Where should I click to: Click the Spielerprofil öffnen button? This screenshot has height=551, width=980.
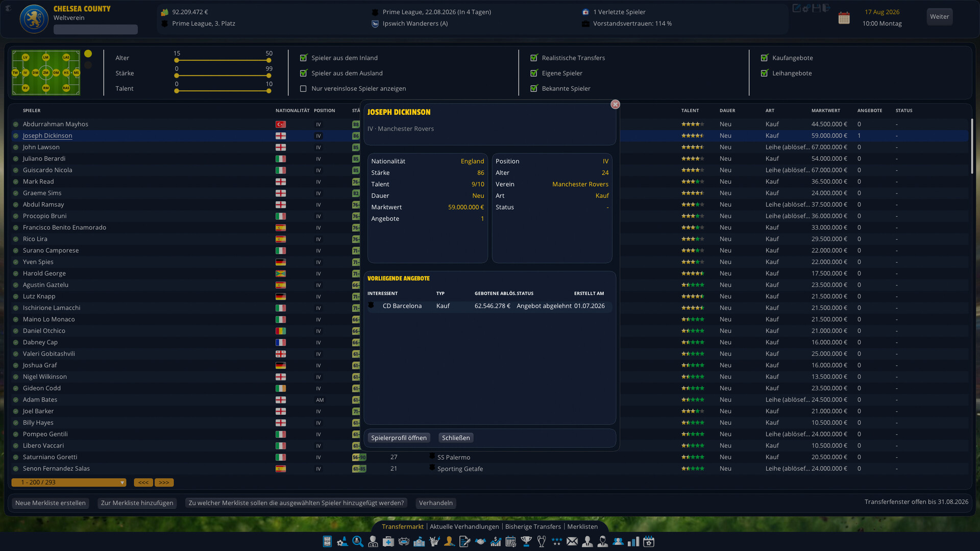[399, 438]
